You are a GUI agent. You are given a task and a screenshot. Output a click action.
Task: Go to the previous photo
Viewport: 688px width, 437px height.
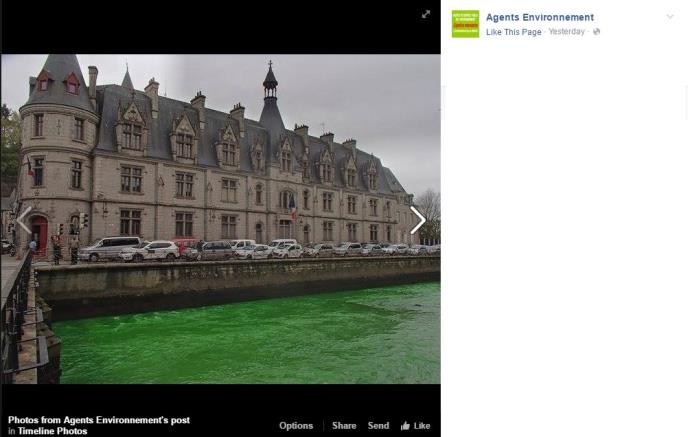[24, 220]
